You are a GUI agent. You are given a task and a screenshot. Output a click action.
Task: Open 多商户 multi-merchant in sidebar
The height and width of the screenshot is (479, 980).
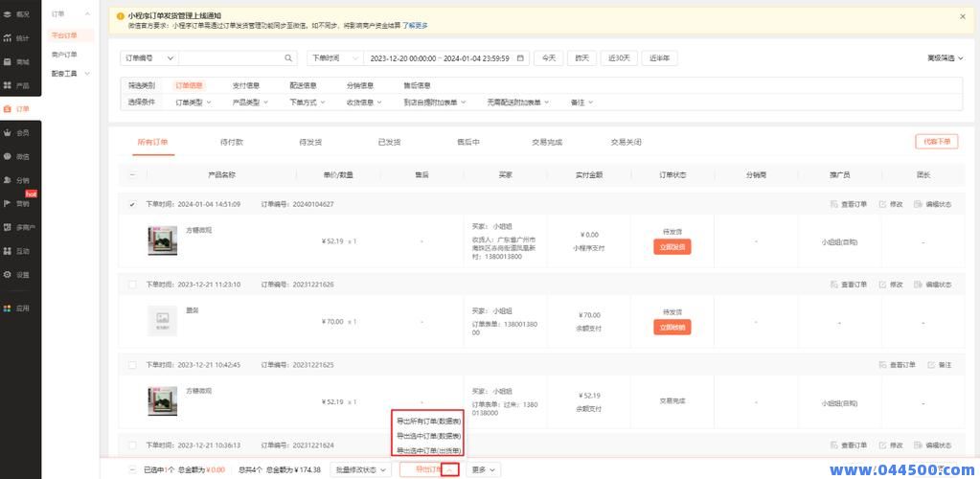(x=21, y=227)
